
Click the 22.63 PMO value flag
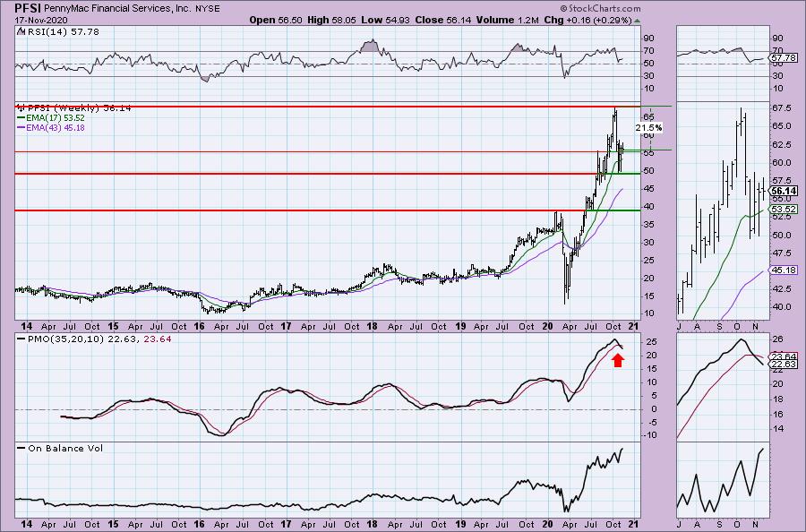[785, 364]
